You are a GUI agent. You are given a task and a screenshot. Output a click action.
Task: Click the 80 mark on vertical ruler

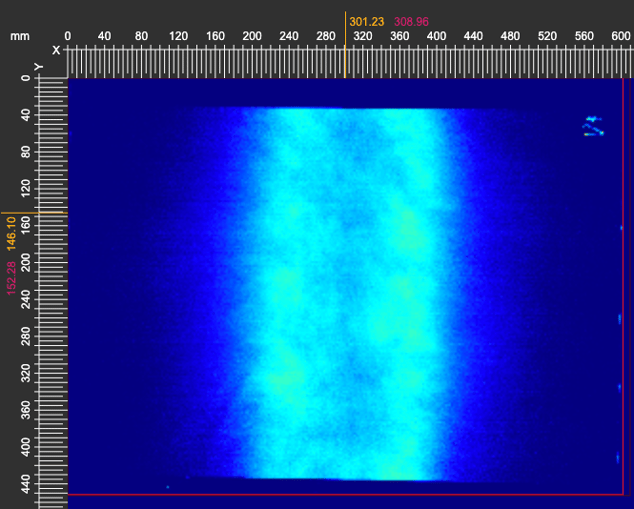click(25, 150)
